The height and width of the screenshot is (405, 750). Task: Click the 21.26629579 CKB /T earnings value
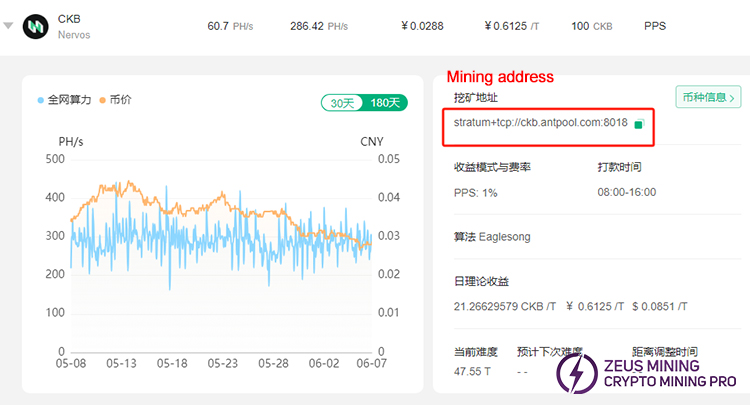coord(505,306)
